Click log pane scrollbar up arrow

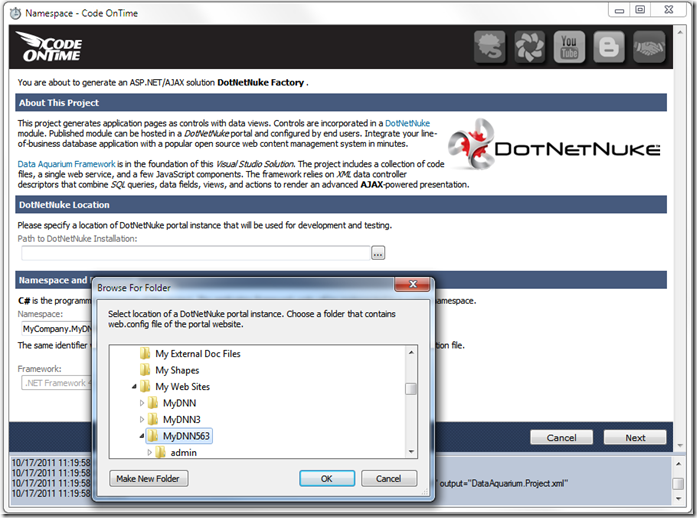[678, 464]
